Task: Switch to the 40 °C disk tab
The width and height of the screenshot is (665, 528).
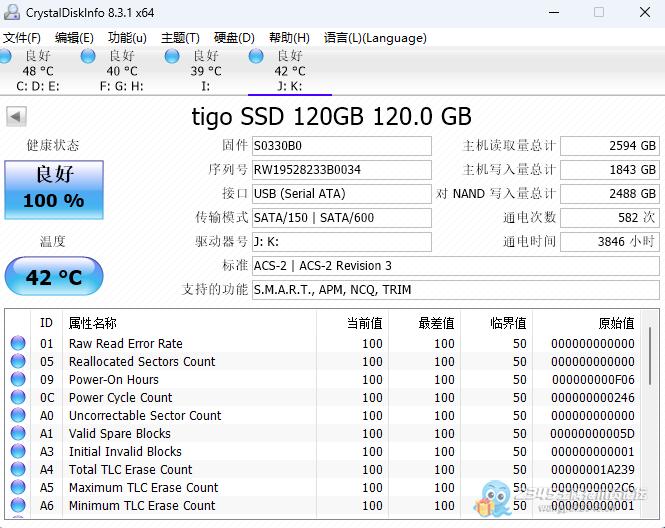Action: pos(122,71)
